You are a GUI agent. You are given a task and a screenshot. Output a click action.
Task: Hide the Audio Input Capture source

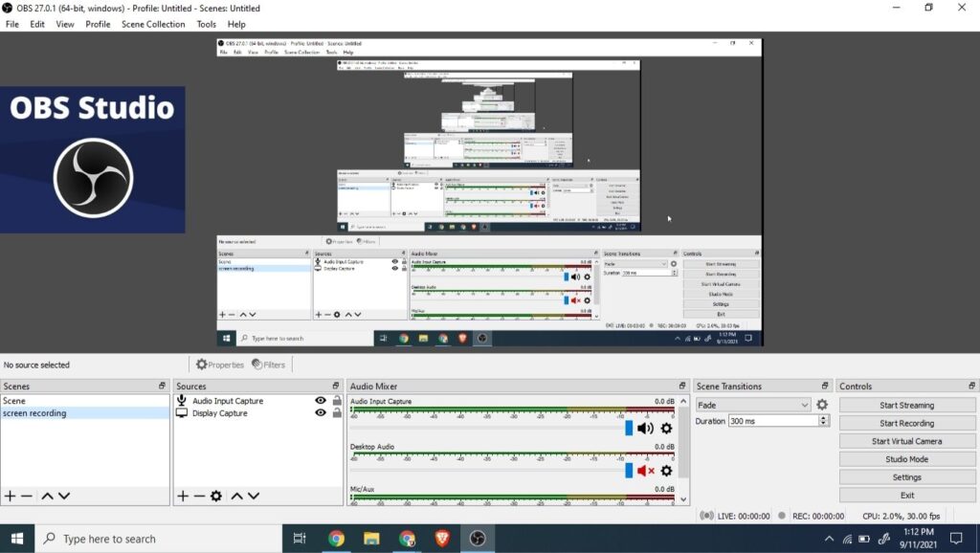click(x=321, y=401)
